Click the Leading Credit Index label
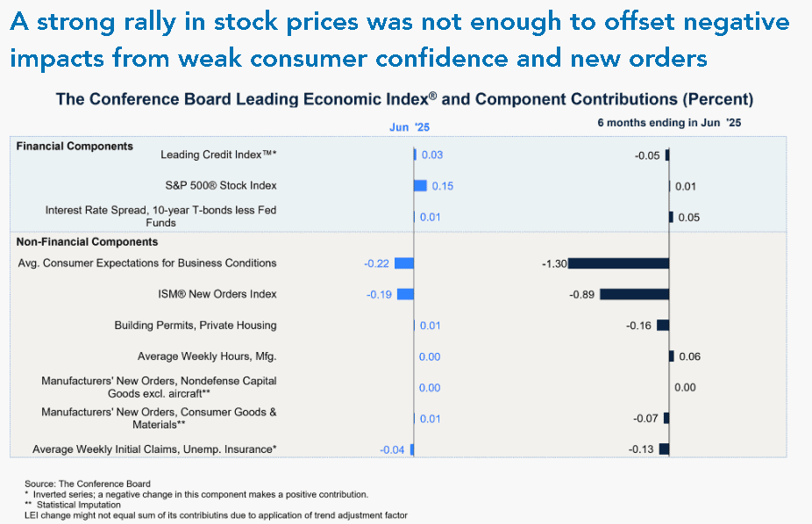This screenshot has width=812, height=524. pos(218,154)
